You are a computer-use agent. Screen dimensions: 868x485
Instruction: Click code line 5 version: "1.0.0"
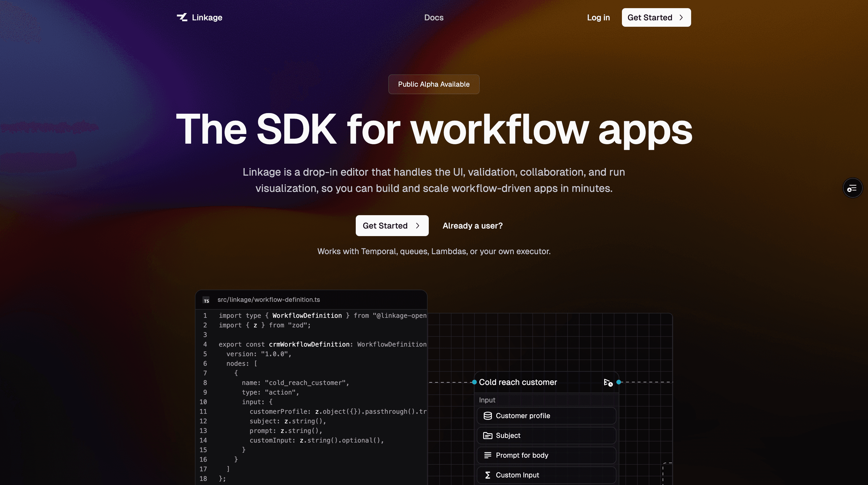[259, 354]
